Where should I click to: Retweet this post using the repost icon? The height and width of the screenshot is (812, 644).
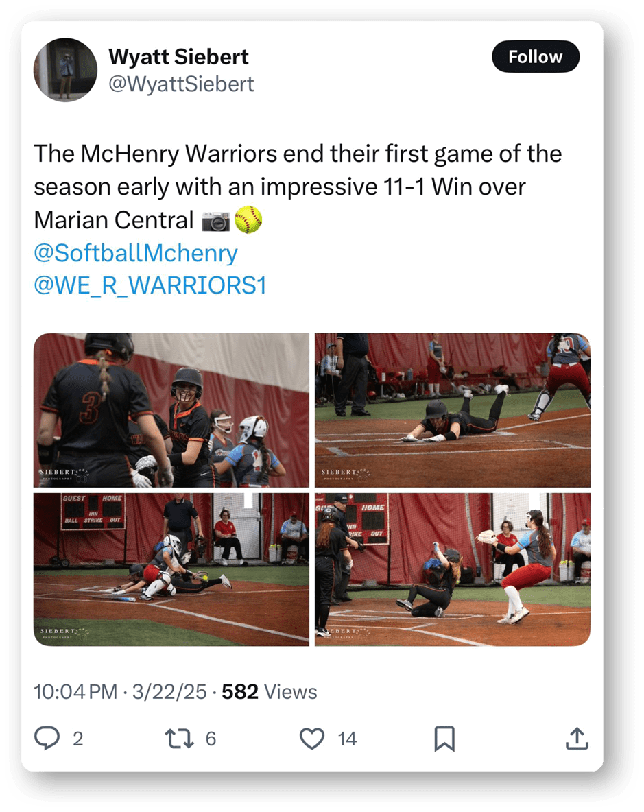(179, 739)
